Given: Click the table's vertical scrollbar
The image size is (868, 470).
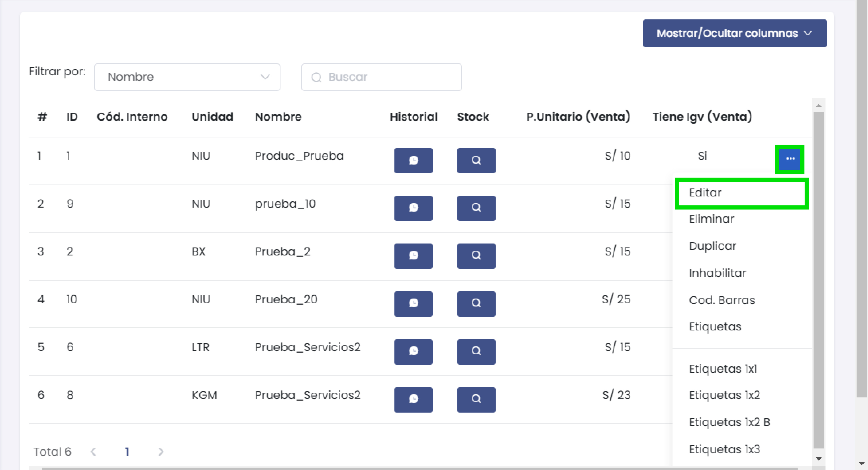Looking at the screenshot, I should (x=818, y=280).
